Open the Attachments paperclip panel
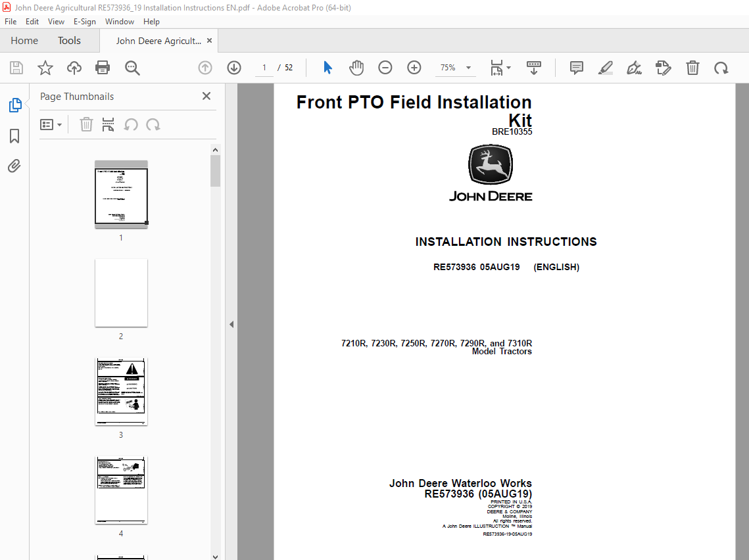The image size is (749, 560). (14, 166)
